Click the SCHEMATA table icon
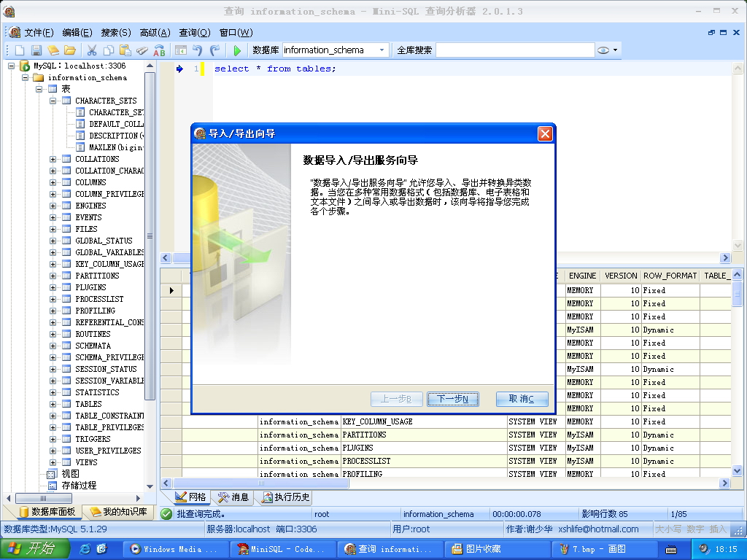The height and width of the screenshot is (560, 747). click(66, 346)
